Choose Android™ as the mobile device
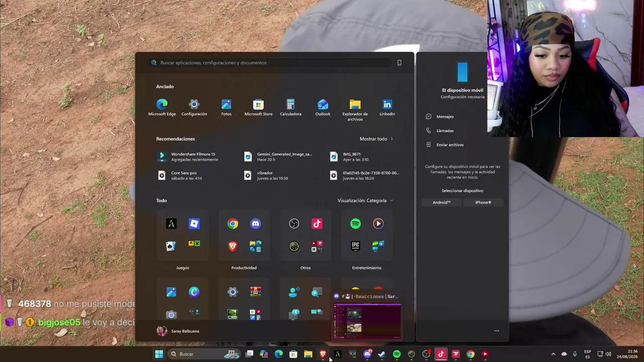644x362 pixels. (442, 203)
